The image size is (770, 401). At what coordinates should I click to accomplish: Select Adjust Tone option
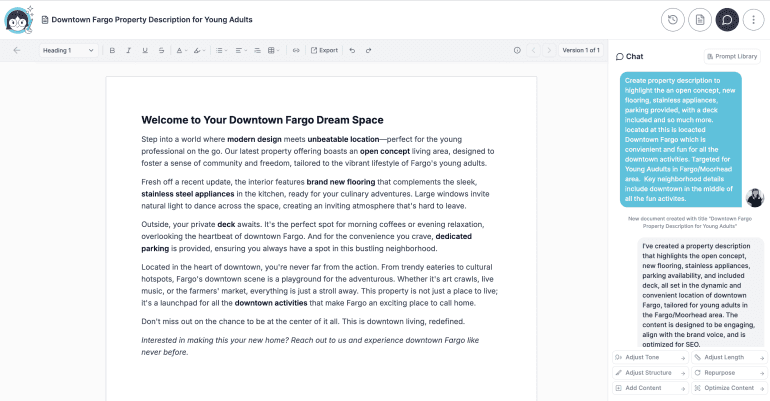649,357
